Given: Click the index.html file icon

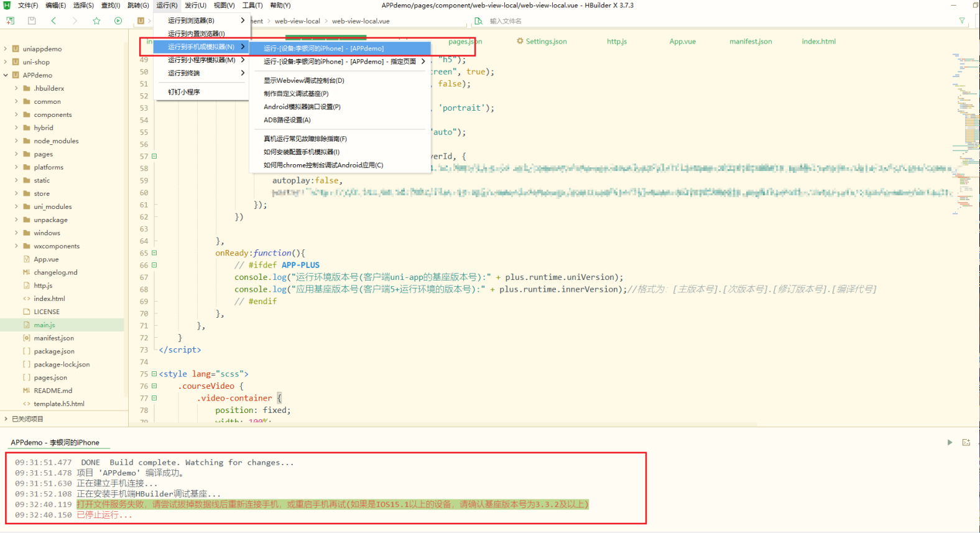Looking at the screenshot, I should (x=27, y=299).
